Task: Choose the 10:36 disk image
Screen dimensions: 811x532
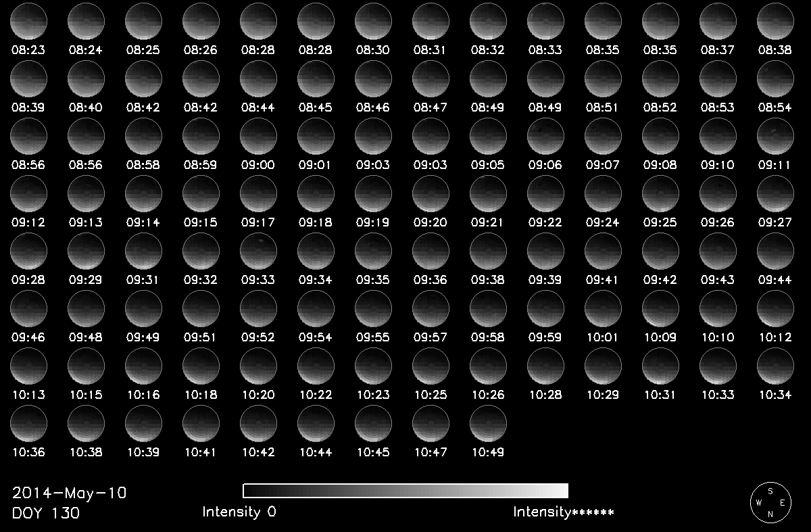Action: tap(28, 423)
